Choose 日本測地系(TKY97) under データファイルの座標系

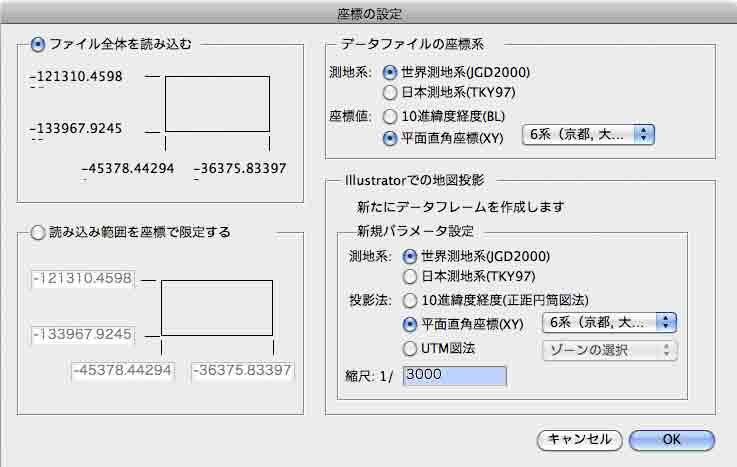point(390,93)
